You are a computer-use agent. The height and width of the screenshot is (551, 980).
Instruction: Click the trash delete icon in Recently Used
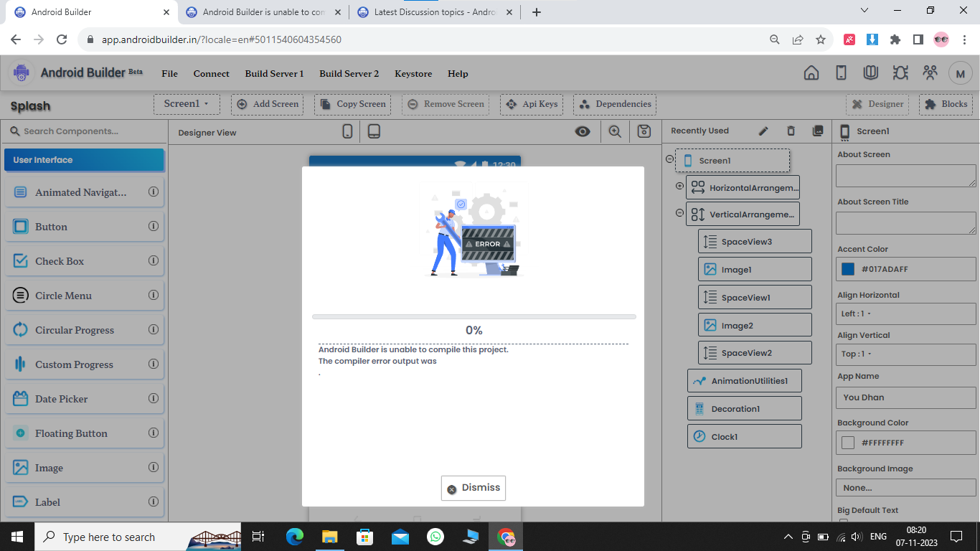pos(791,131)
